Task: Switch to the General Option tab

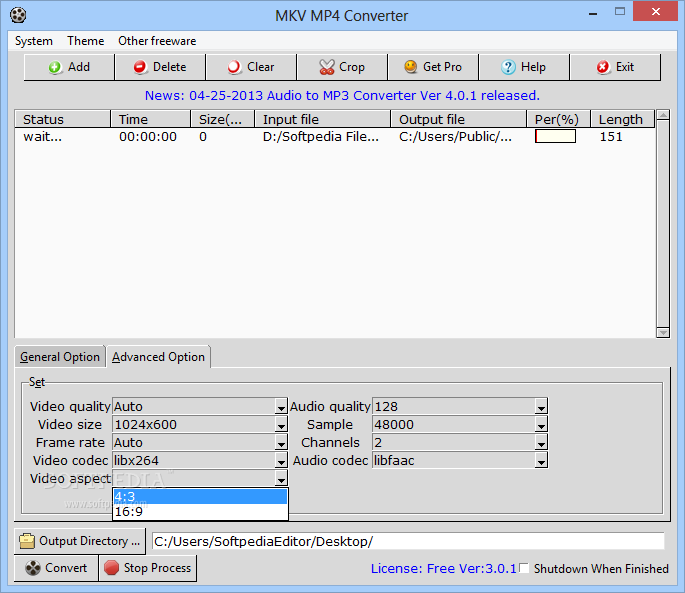Action: tap(60, 357)
